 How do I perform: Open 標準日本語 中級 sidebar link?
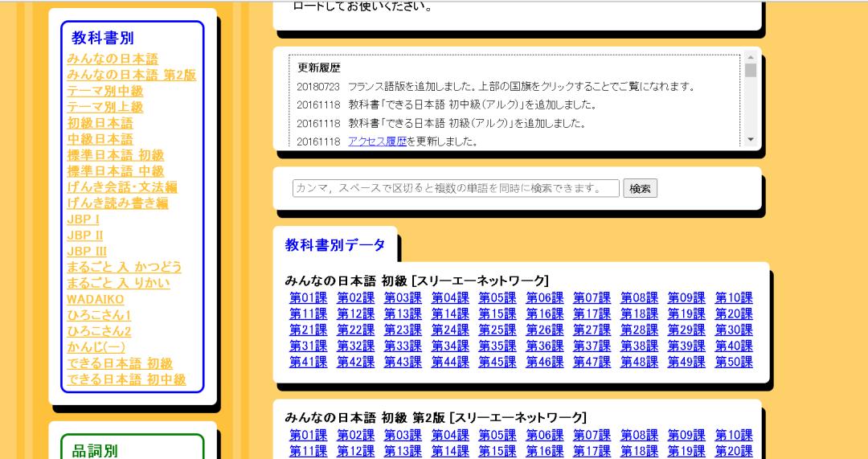[x=116, y=172]
